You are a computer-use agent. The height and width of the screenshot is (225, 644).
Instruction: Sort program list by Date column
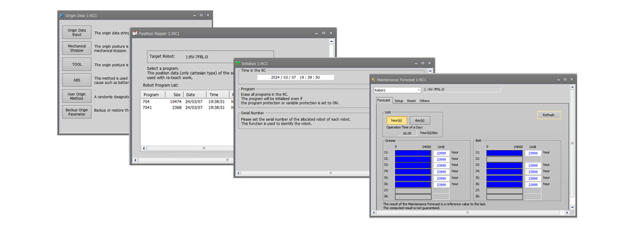point(194,95)
